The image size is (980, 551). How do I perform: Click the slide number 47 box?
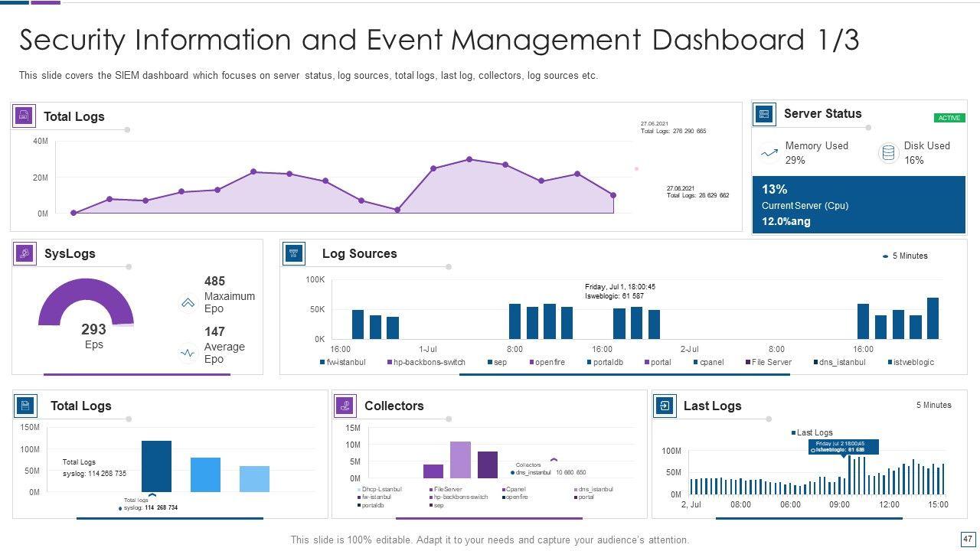[967, 539]
